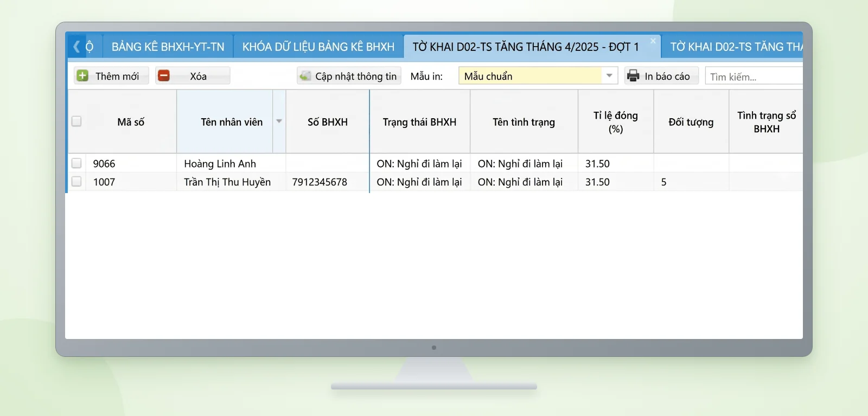Click Cập nhật thông tin button label
Image resolution: width=868 pixels, height=416 pixels.
point(356,76)
